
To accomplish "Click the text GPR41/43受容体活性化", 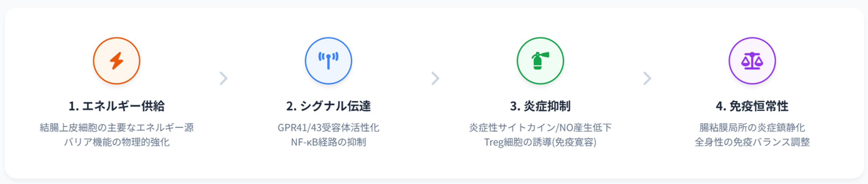I will coord(328,128).
